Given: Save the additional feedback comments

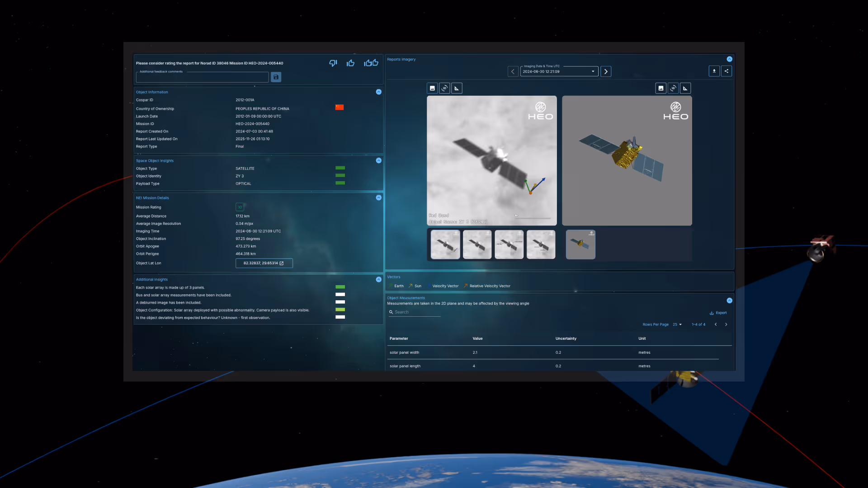Looking at the screenshot, I should 276,77.
